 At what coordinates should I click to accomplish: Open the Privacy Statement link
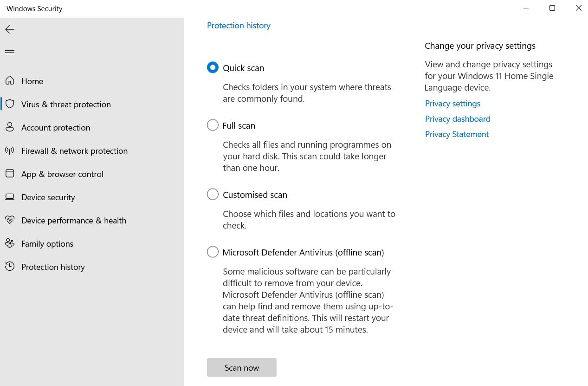457,134
